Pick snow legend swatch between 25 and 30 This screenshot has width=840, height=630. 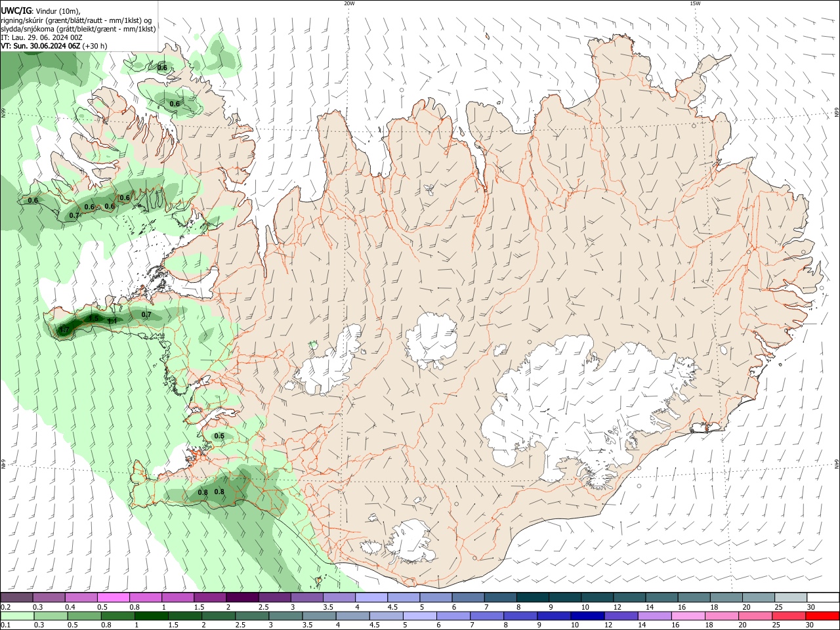click(791, 598)
